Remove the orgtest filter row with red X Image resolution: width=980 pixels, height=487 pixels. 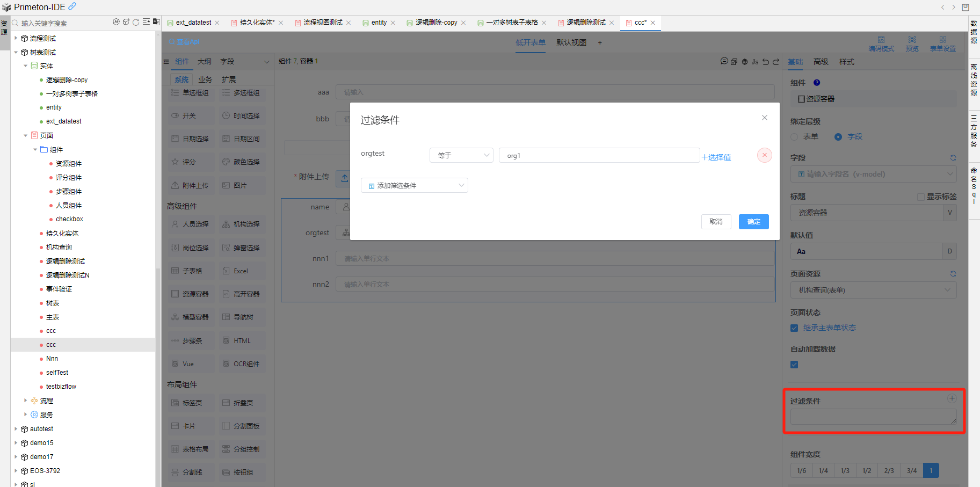click(764, 155)
